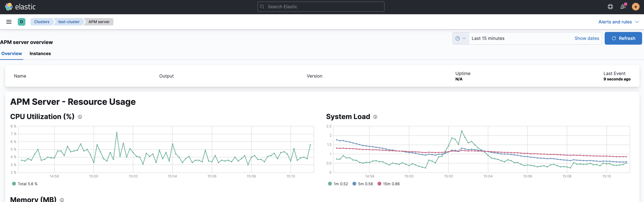This screenshot has width=644, height=202.
Task: Open the hamburger navigation menu
Action: pyautogui.click(x=9, y=22)
